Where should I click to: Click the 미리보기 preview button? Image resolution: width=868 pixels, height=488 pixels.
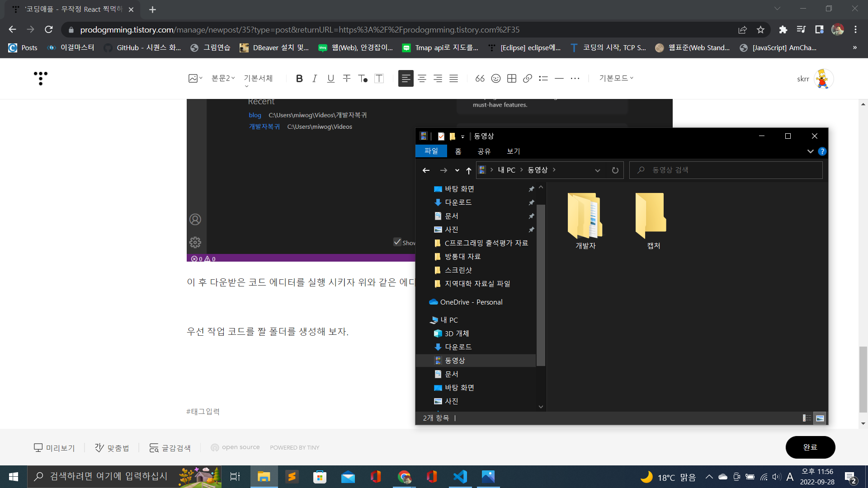pyautogui.click(x=54, y=448)
